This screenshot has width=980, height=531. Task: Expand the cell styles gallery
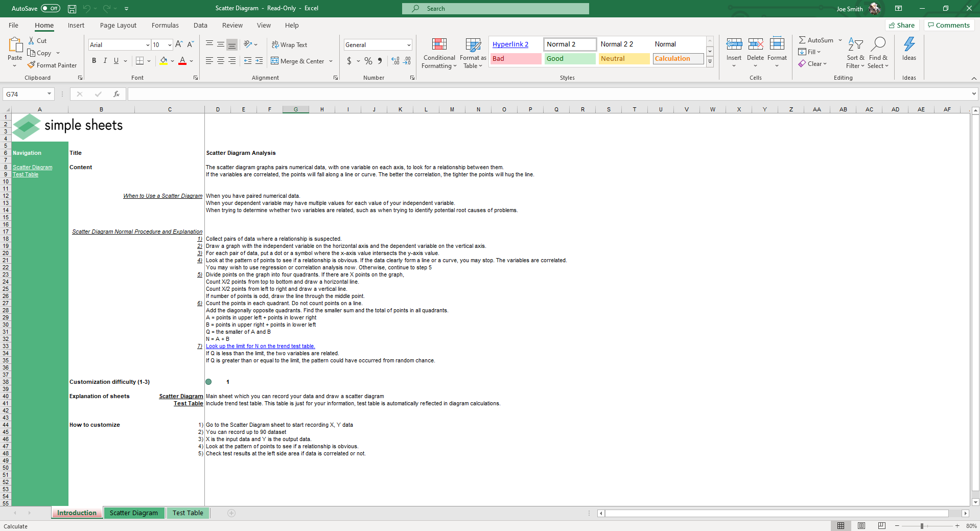point(710,61)
